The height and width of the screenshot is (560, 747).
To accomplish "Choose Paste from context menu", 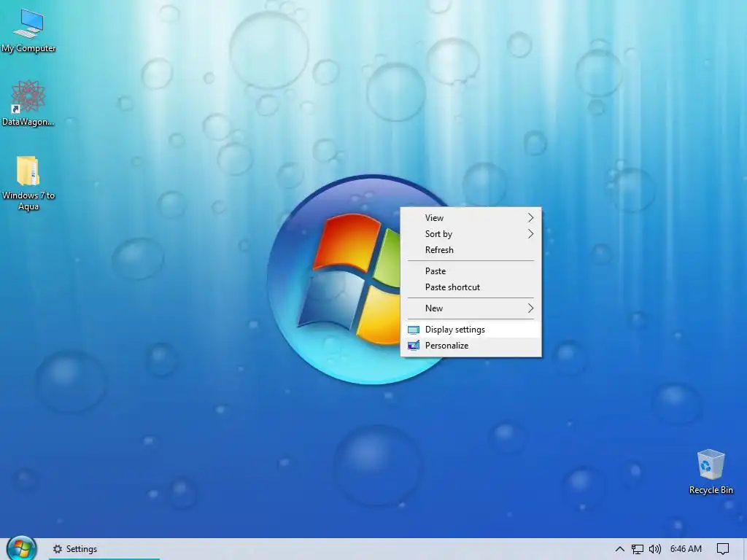I will coord(471,271).
